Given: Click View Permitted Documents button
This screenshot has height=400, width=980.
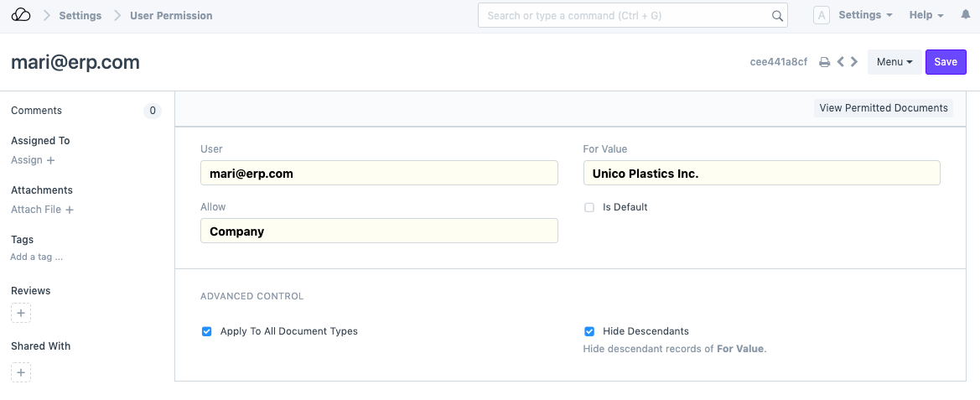Looking at the screenshot, I should pos(883,108).
